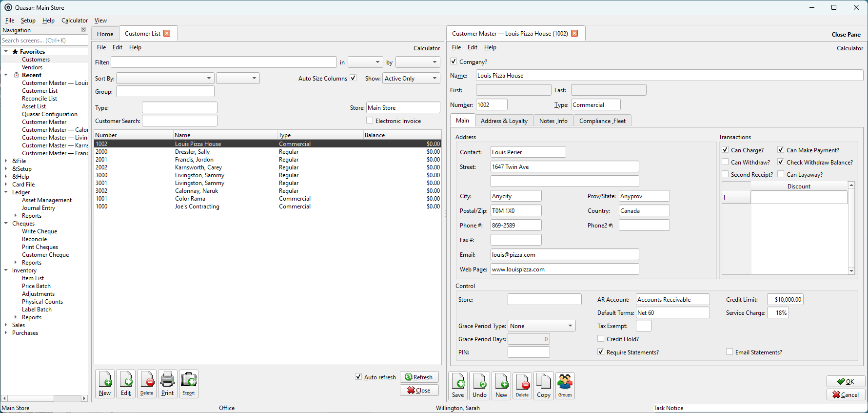The width and height of the screenshot is (868, 413).
Task: Toggle the Check Withdraw Balance? checkbox
Action: click(x=781, y=162)
